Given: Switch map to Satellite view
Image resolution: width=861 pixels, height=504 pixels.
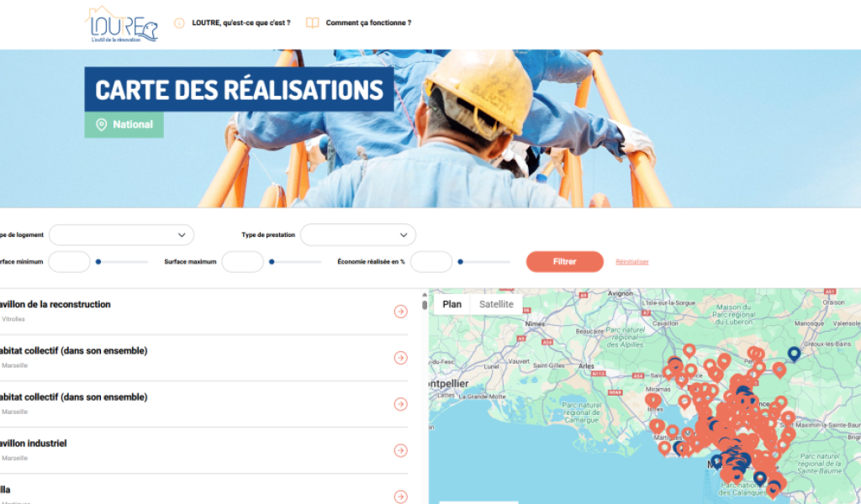Looking at the screenshot, I should coord(496,304).
